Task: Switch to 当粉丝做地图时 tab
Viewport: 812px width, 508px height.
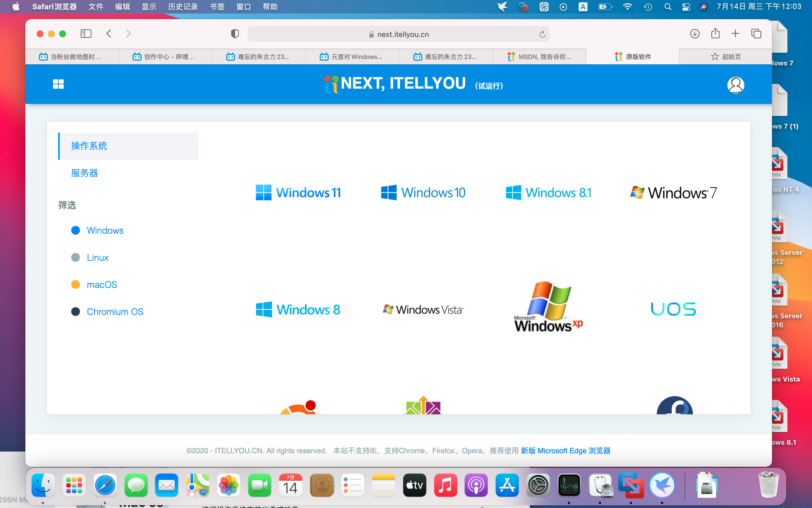Action: [72, 56]
